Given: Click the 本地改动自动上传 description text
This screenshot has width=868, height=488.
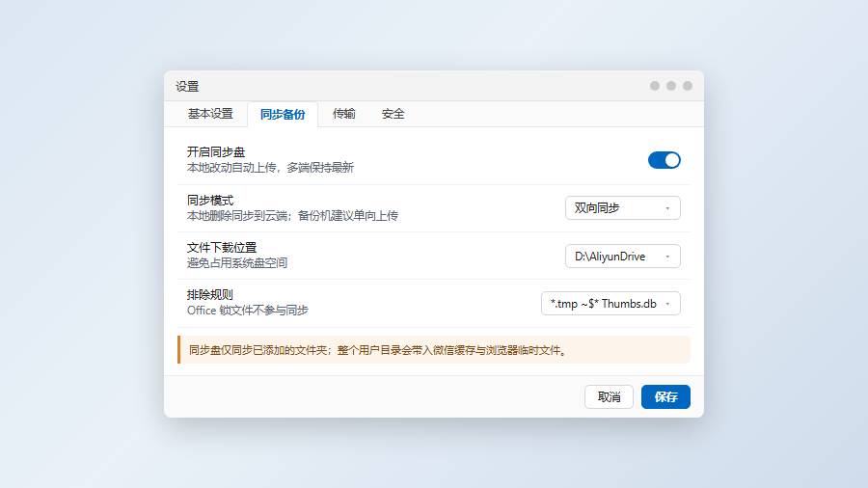Looking at the screenshot, I should (270, 168).
